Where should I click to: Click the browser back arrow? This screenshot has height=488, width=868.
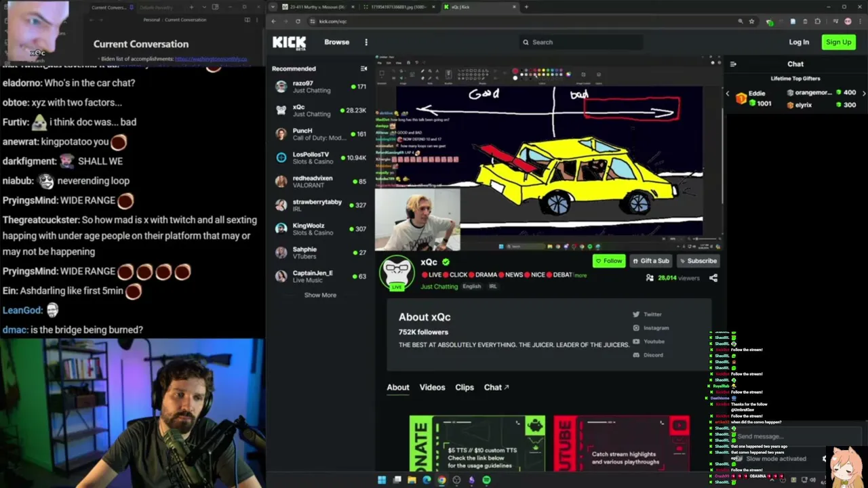point(273,21)
